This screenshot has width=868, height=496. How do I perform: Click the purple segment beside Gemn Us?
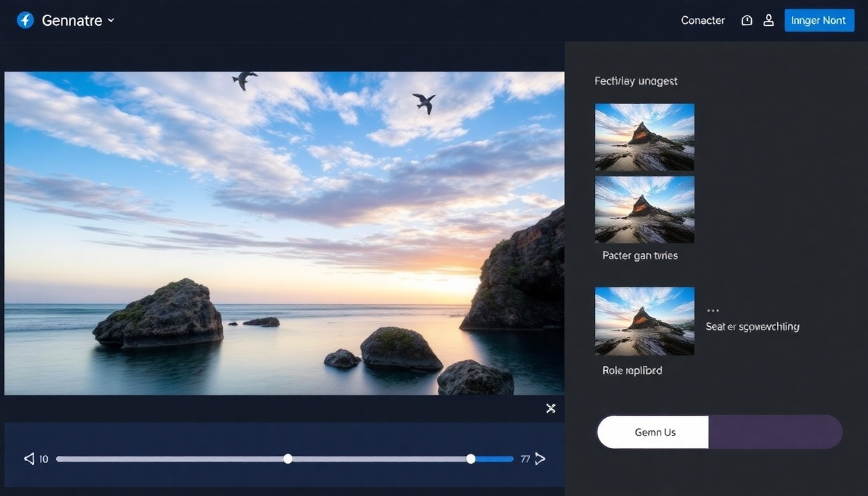776,432
